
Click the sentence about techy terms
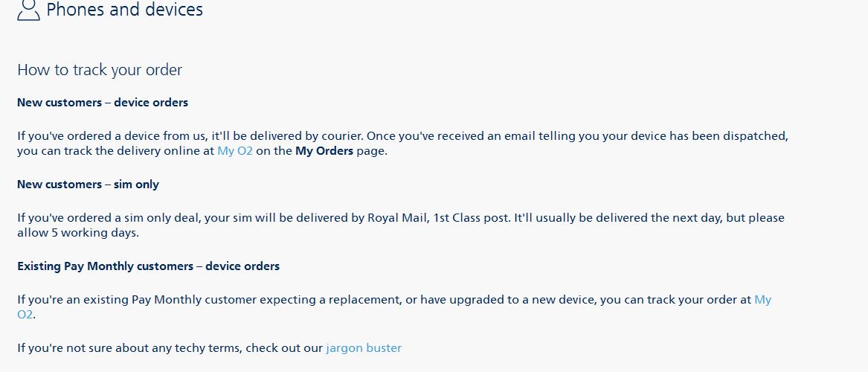click(x=209, y=348)
